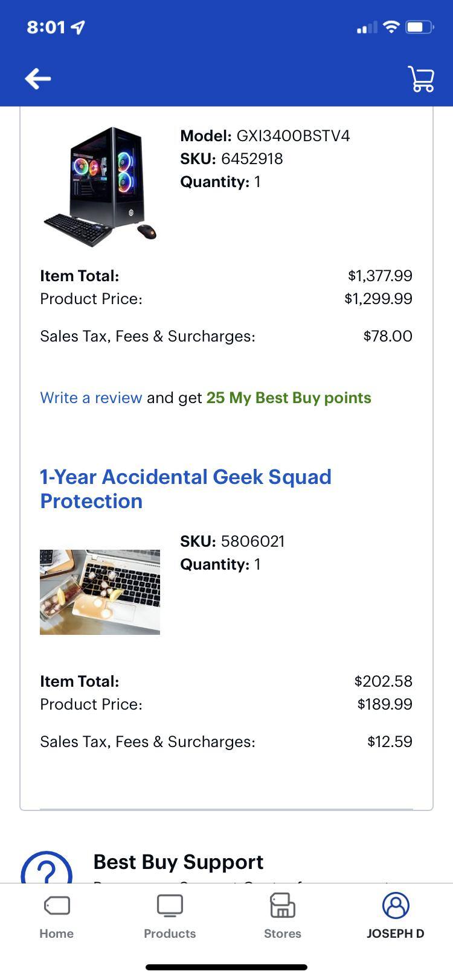Switch to the Stores tab
The width and height of the screenshot is (453, 980).
[282, 916]
